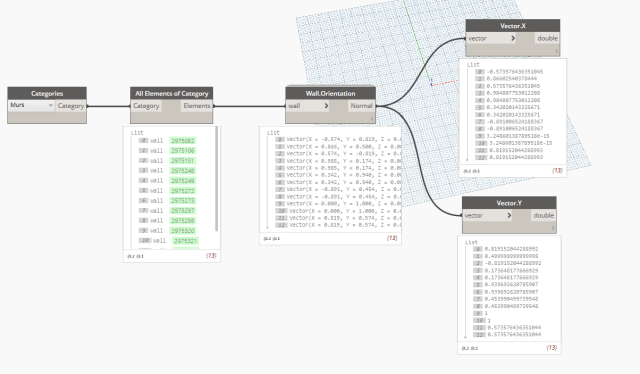Click the double output of Vector.Y
Viewport: 640px width, 374px height.
point(544,216)
